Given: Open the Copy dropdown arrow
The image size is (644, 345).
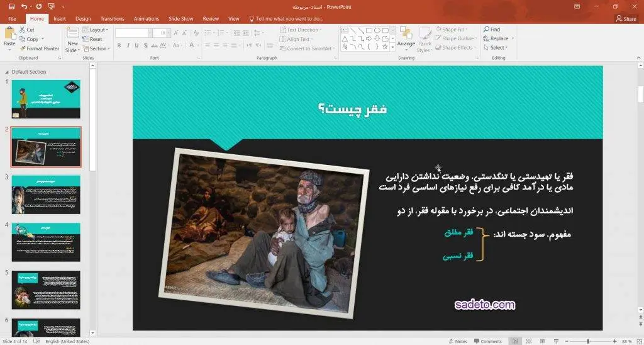Looking at the screenshot, I should pos(43,40).
